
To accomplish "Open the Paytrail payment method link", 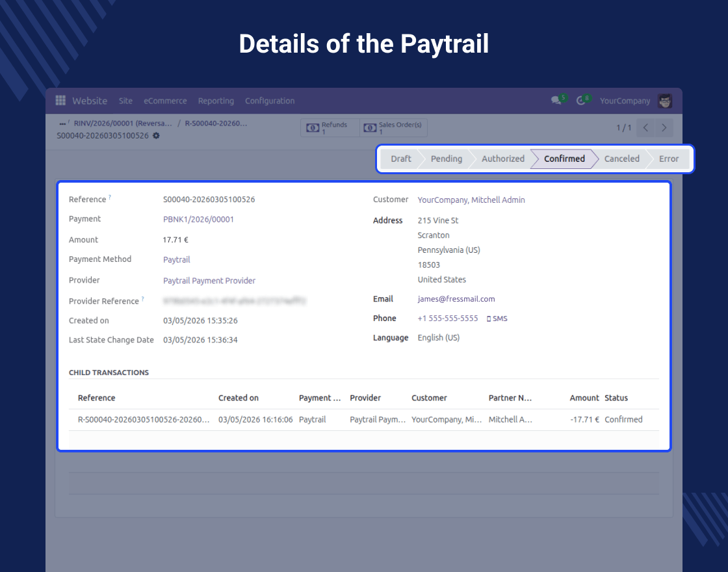I will [176, 259].
